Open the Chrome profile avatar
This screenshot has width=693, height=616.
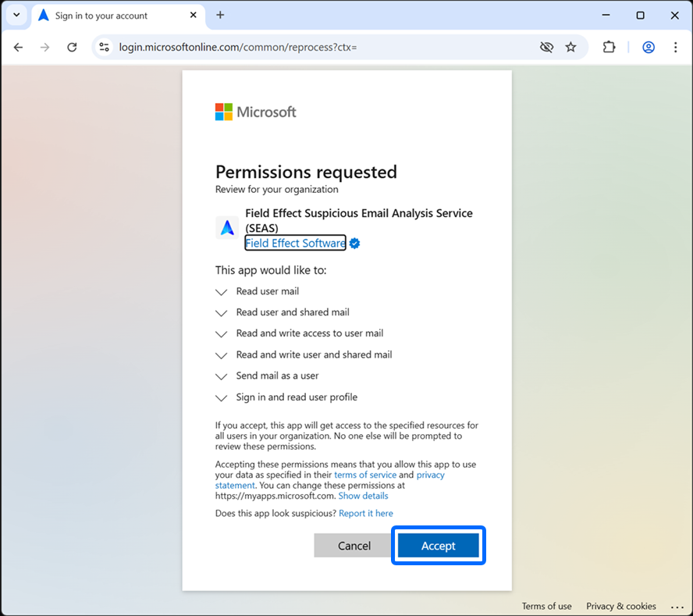point(649,47)
